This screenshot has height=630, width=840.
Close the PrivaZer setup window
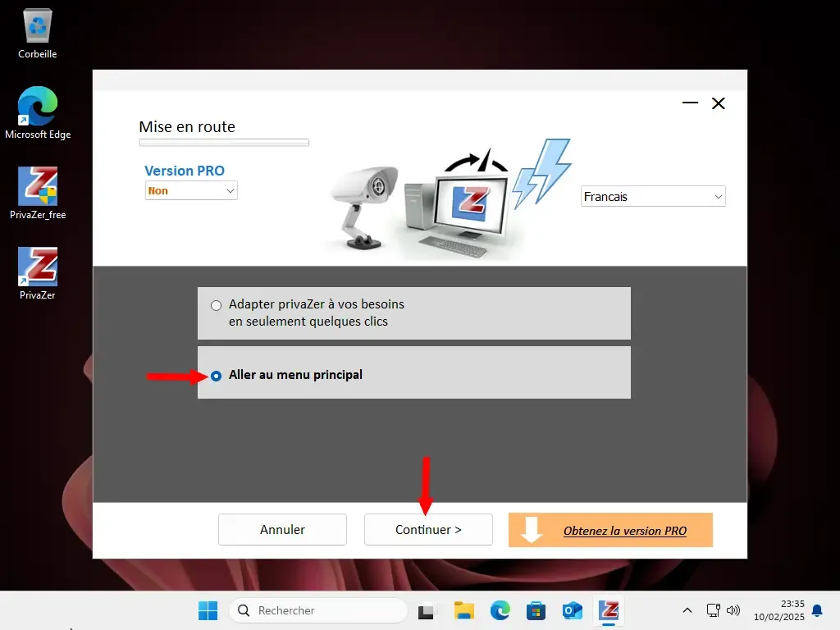[719, 103]
